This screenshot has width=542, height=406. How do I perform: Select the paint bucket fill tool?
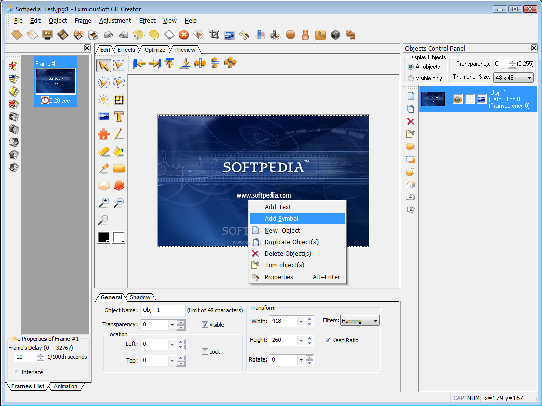click(119, 151)
